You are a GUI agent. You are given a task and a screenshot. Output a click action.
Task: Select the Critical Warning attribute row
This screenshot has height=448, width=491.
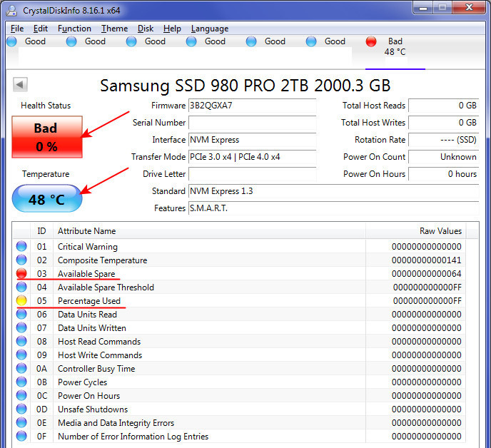pyautogui.click(x=239, y=247)
